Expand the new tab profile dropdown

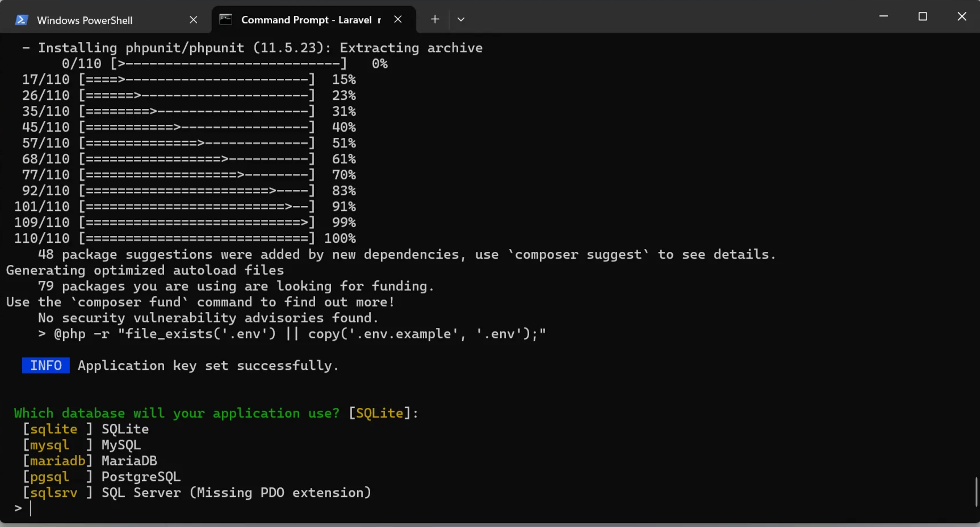[x=461, y=19]
